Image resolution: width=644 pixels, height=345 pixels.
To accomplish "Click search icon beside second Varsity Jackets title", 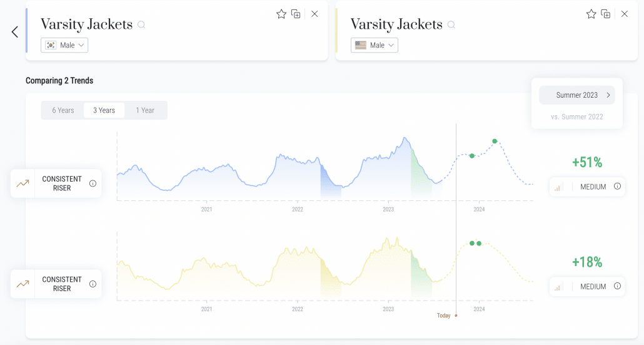I will [451, 25].
